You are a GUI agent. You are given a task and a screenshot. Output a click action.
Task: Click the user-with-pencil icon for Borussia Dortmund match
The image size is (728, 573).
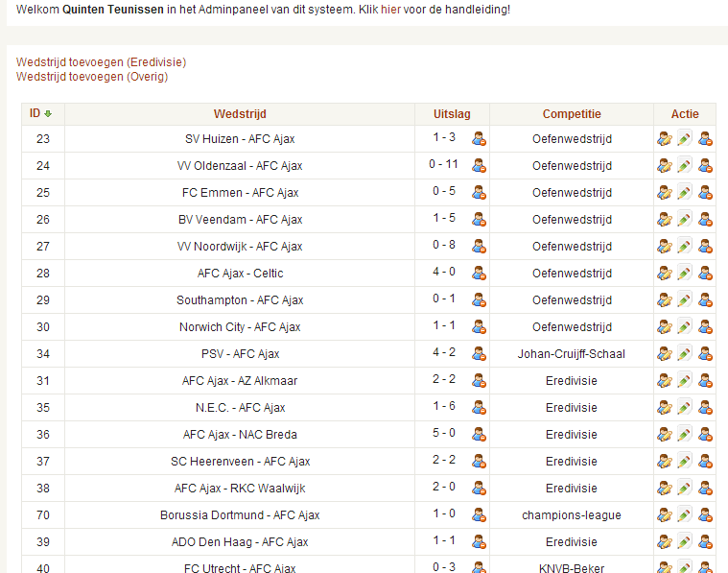[665, 514]
